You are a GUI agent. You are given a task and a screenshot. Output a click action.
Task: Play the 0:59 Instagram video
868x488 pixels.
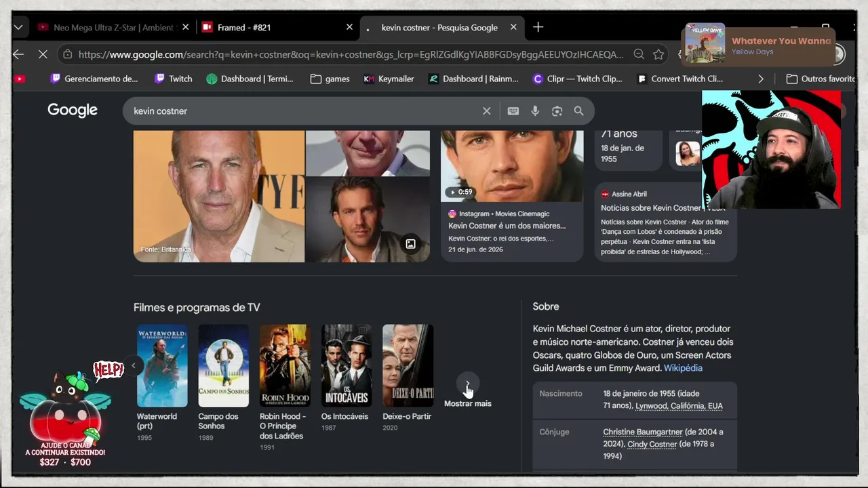[x=512, y=166]
